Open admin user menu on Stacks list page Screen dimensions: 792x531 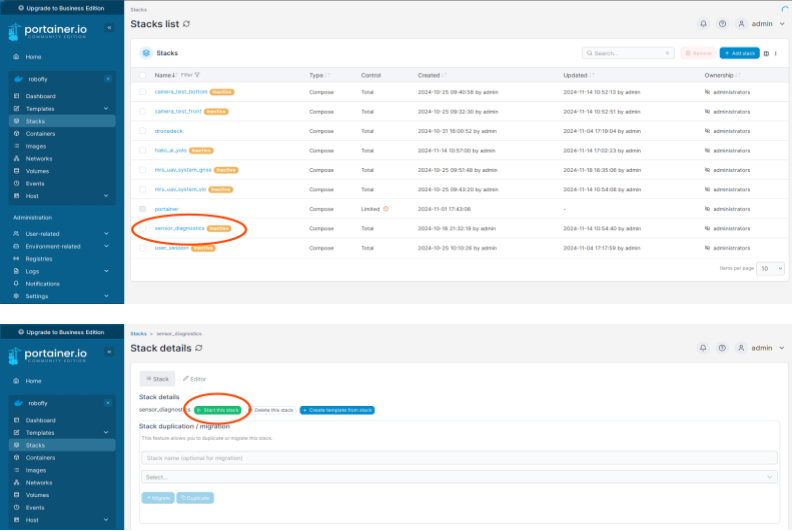click(762, 24)
